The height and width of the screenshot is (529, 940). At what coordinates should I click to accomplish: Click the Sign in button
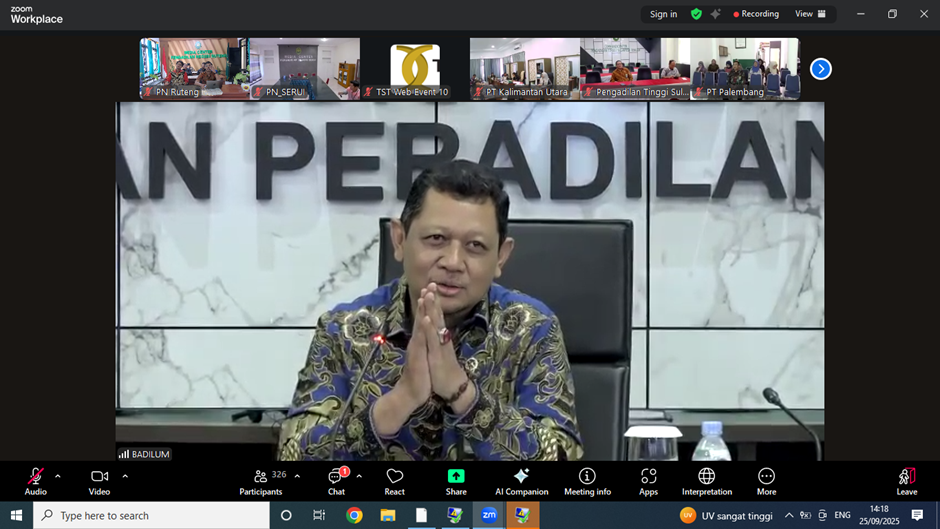pos(663,14)
